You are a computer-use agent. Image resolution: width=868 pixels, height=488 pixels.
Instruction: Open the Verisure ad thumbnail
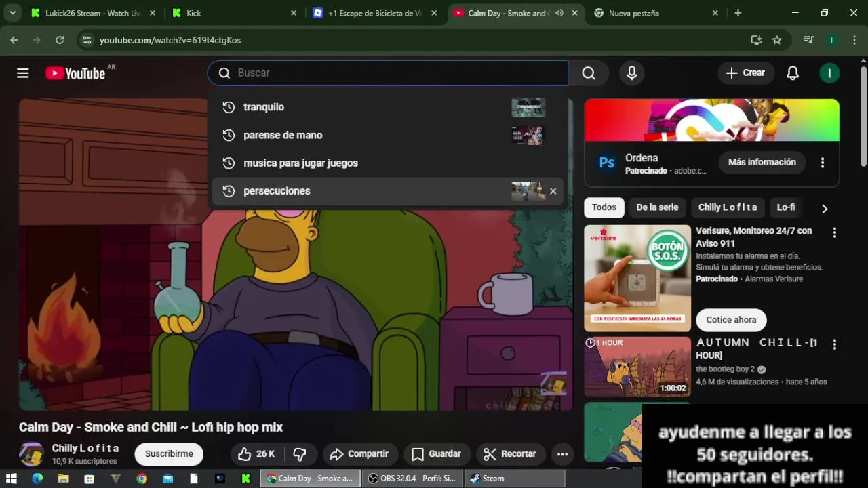(x=637, y=278)
